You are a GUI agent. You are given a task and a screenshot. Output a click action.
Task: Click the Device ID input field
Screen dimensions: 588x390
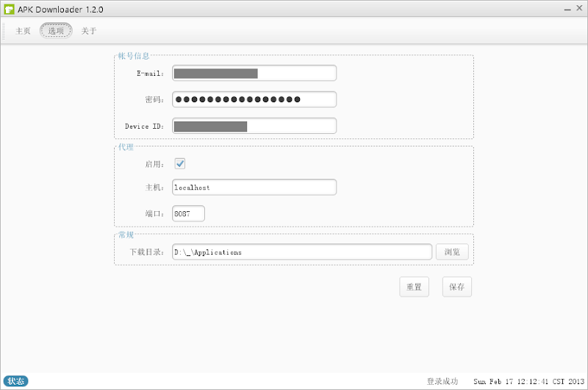coord(254,126)
